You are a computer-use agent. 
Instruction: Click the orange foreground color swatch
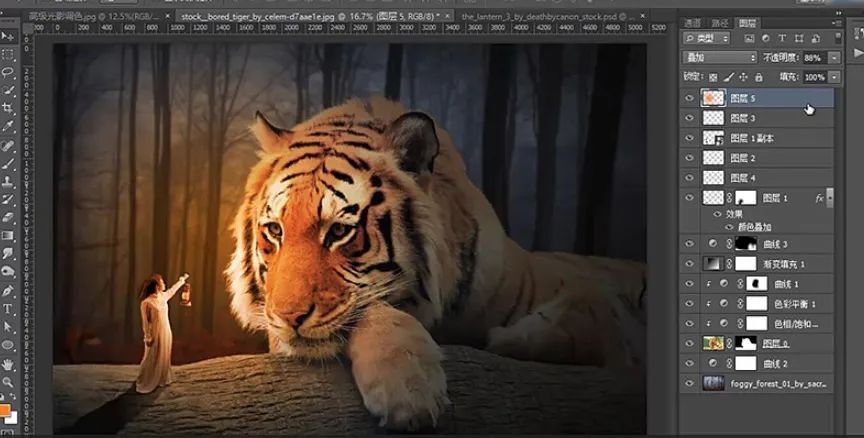5,408
